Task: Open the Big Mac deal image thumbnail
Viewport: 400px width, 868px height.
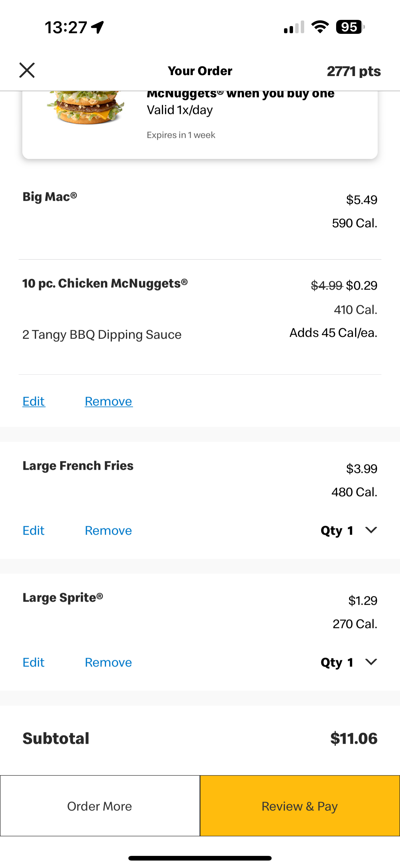Action: pos(86,107)
